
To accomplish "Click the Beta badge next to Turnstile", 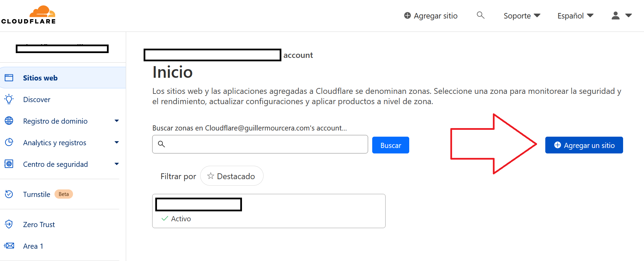I will [x=64, y=194].
